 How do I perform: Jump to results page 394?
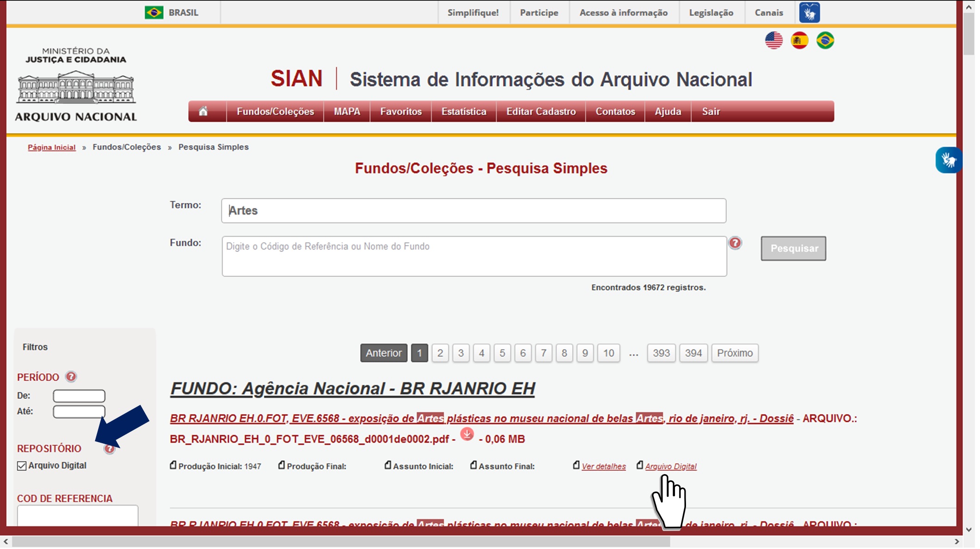tap(693, 353)
